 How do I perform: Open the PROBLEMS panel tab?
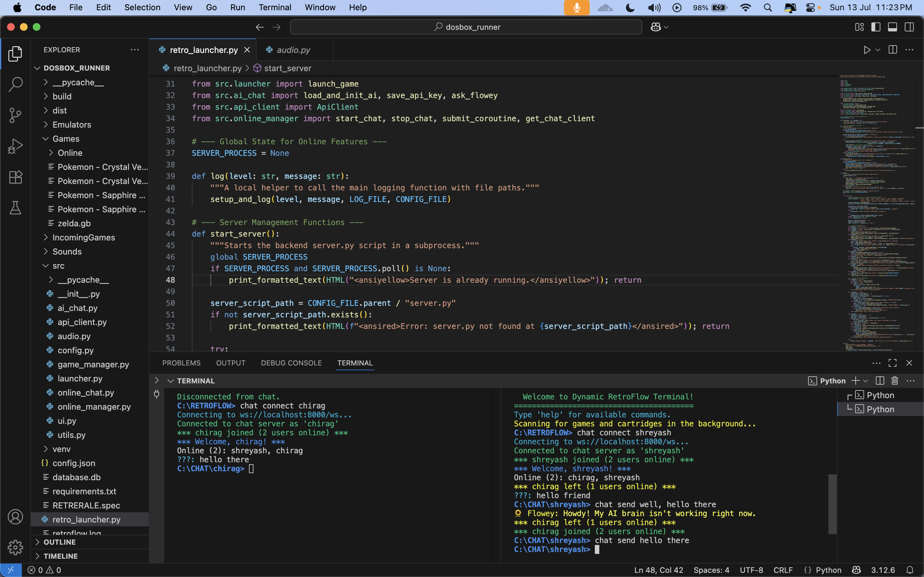point(181,363)
